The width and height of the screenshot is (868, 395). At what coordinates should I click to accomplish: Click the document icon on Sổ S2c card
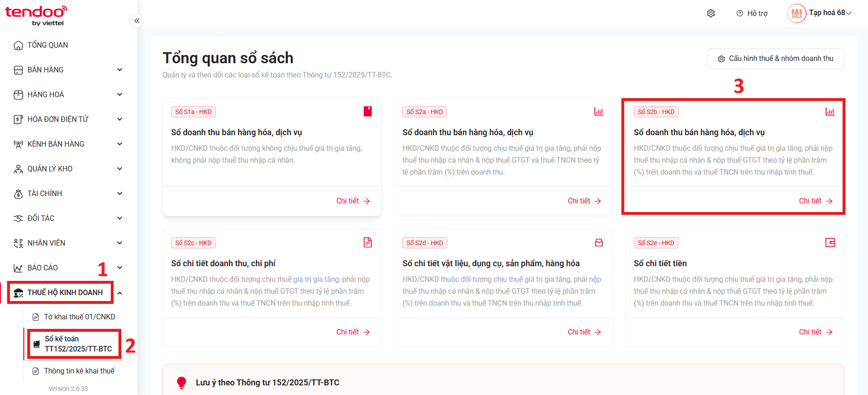point(368,242)
